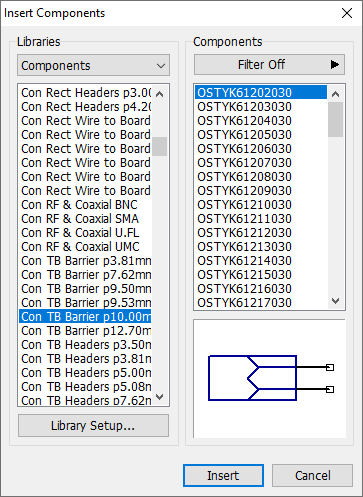363x497 pixels.
Task: Select library Con TB Barrier p12.70
Action: (86, 331)
